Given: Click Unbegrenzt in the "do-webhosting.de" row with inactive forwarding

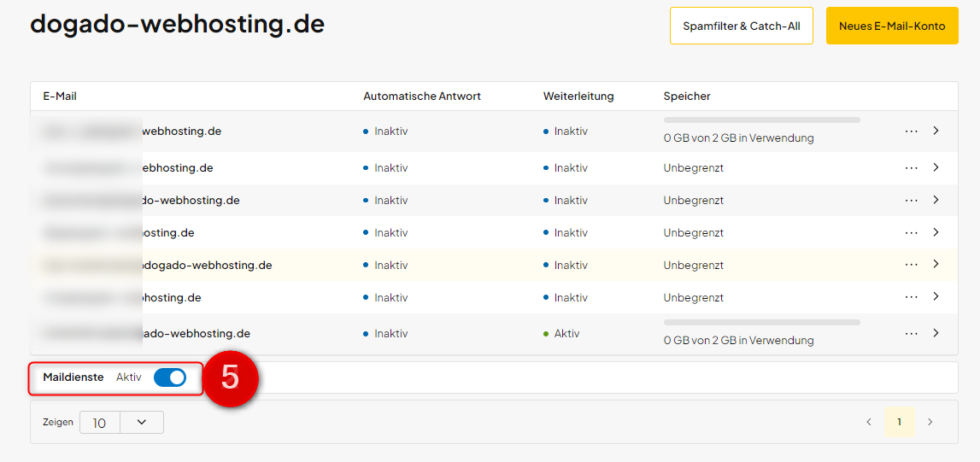Looking at the screenshot, I should pos(694,201).
